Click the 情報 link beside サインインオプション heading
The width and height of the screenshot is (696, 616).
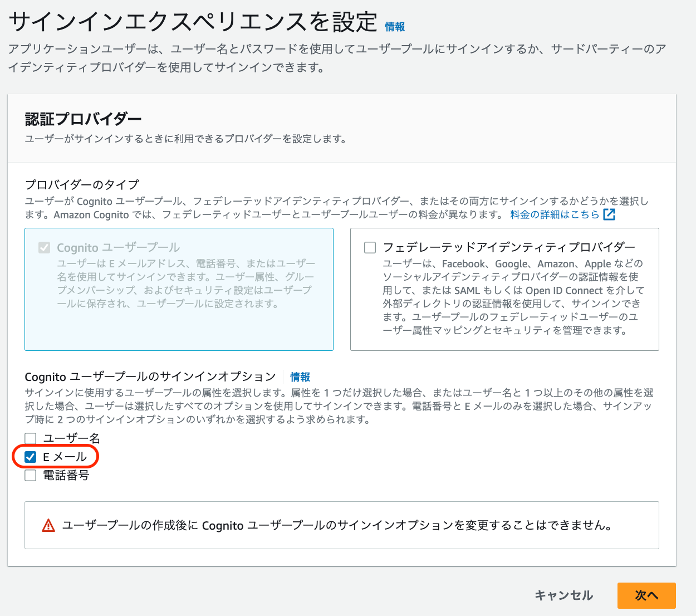(300, 377)
